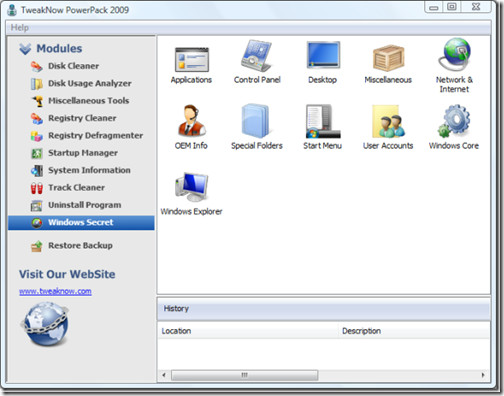The height and width of the screenshot is (396, 504).
Task: Select the Desktop settings icon
Action: click(x=323, y=55)
